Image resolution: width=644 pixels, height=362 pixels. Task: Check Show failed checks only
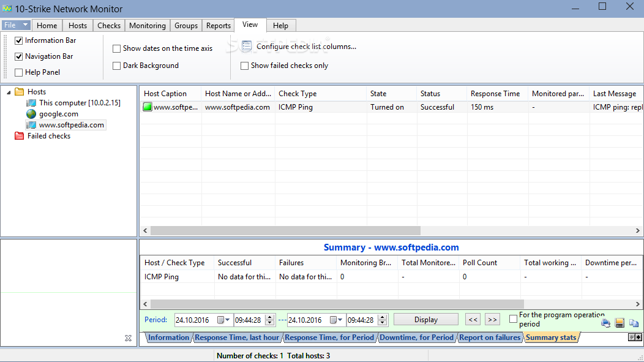[244, 66]
